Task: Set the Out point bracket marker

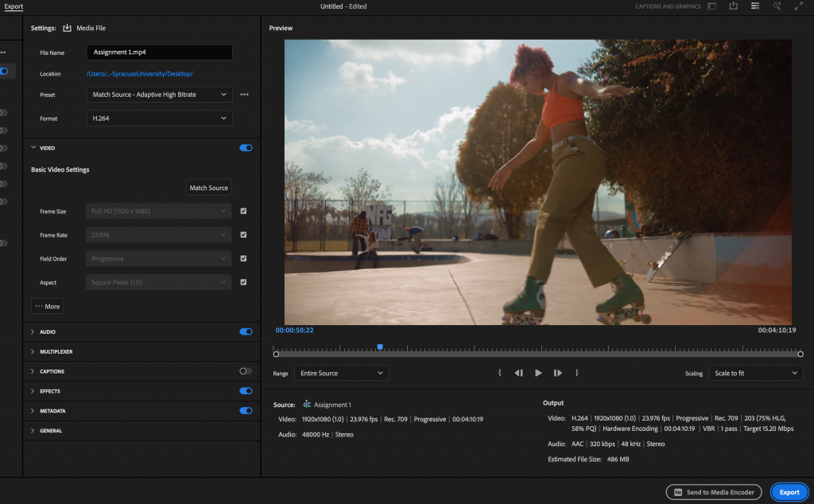Action: [x=576, y=373]
